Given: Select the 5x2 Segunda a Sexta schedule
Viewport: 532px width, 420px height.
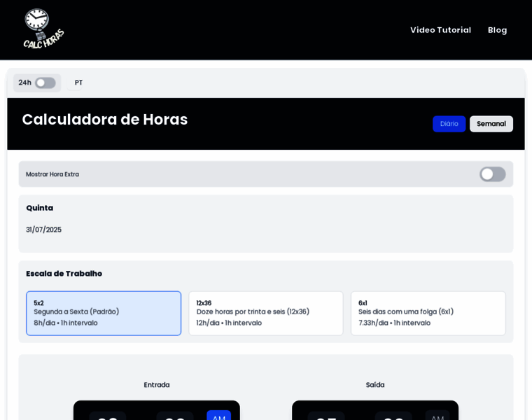Looking at the screenshot, I should (104, 313).
